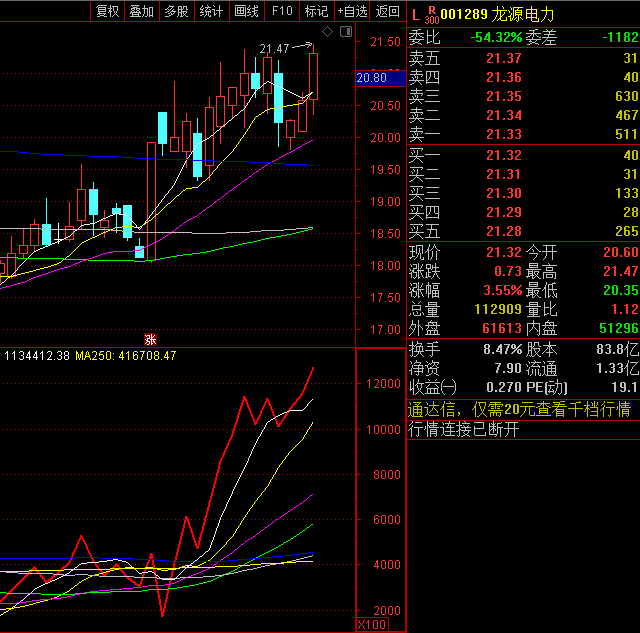Open 通达信 千档行情 promotion link
Viewport: 640px width, 633px height.
519,409
